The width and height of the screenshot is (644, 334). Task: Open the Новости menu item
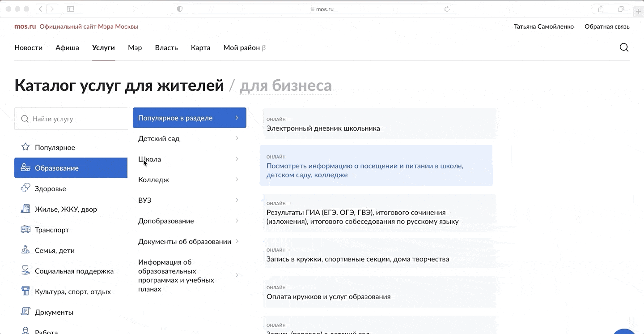click(x=28, y=48)
